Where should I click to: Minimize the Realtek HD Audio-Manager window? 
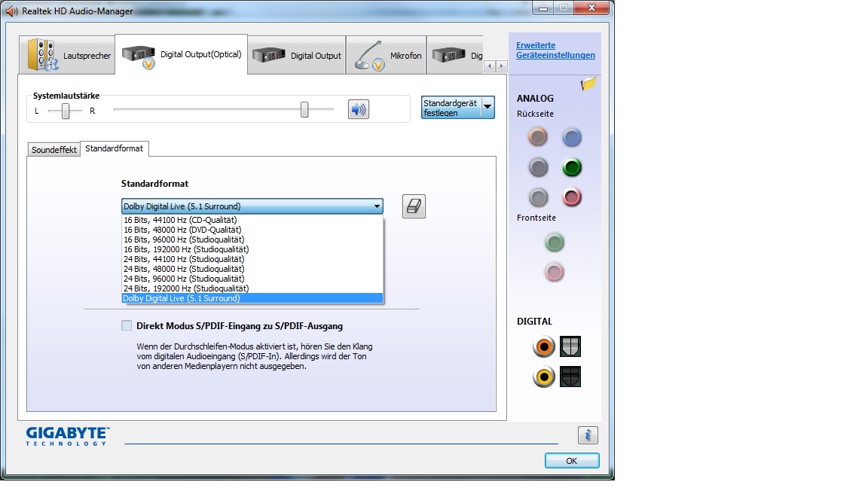tap(543, 8)
